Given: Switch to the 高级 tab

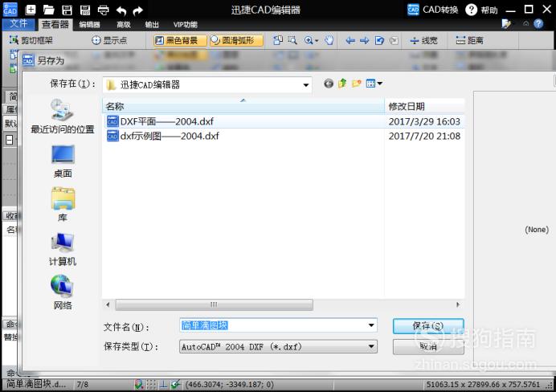Looking at the screenshot, I should (x=124, y=24).
